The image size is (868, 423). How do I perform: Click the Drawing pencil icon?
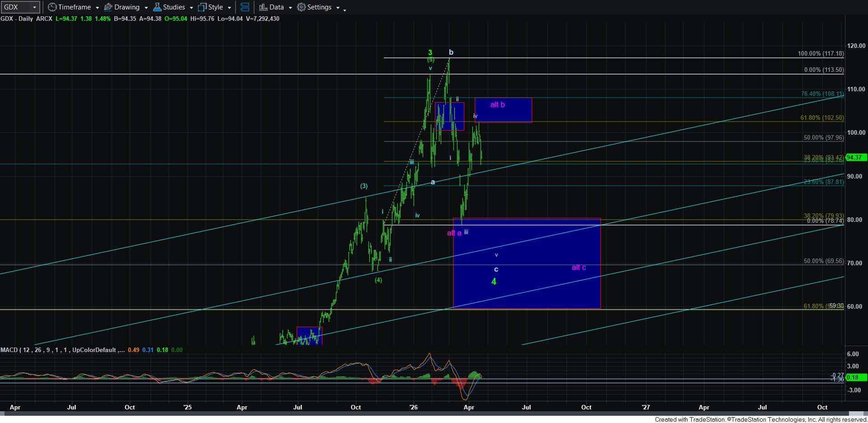[x=108, y=7]
